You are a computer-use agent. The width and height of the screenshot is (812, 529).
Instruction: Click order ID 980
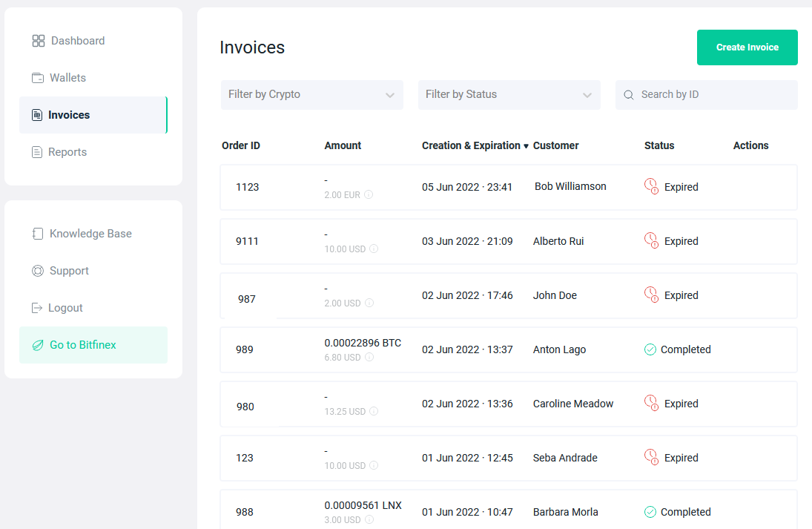245,407
